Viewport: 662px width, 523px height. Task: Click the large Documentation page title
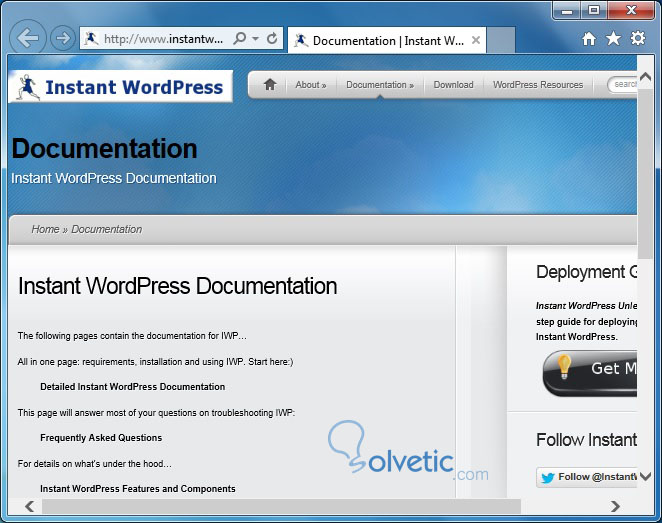point(104,149)
